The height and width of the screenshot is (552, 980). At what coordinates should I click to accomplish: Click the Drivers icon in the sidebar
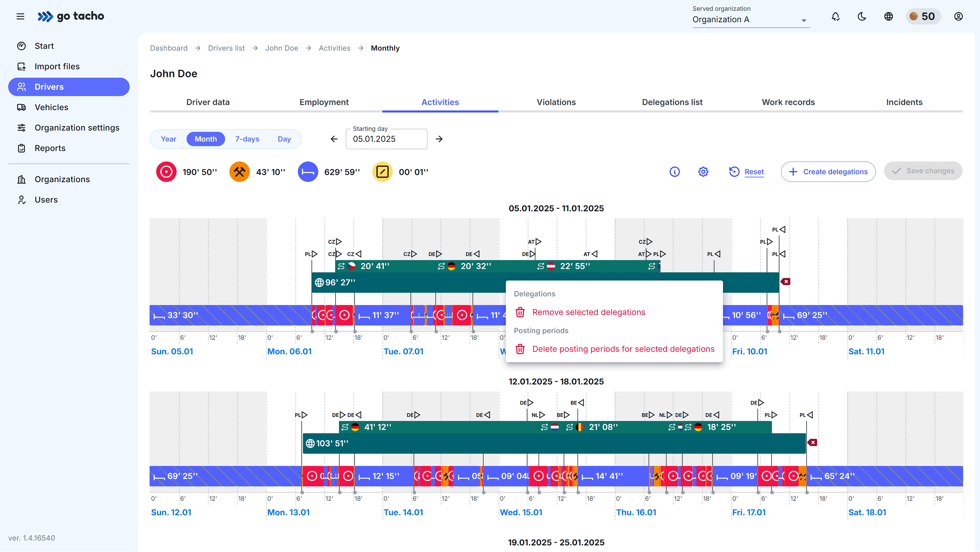pos(22,86)
